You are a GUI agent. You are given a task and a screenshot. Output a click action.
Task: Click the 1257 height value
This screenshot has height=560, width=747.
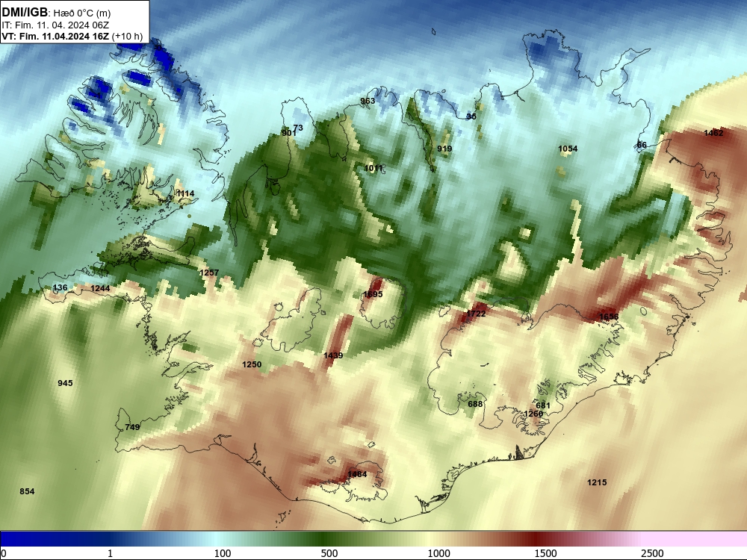point(209,273)
